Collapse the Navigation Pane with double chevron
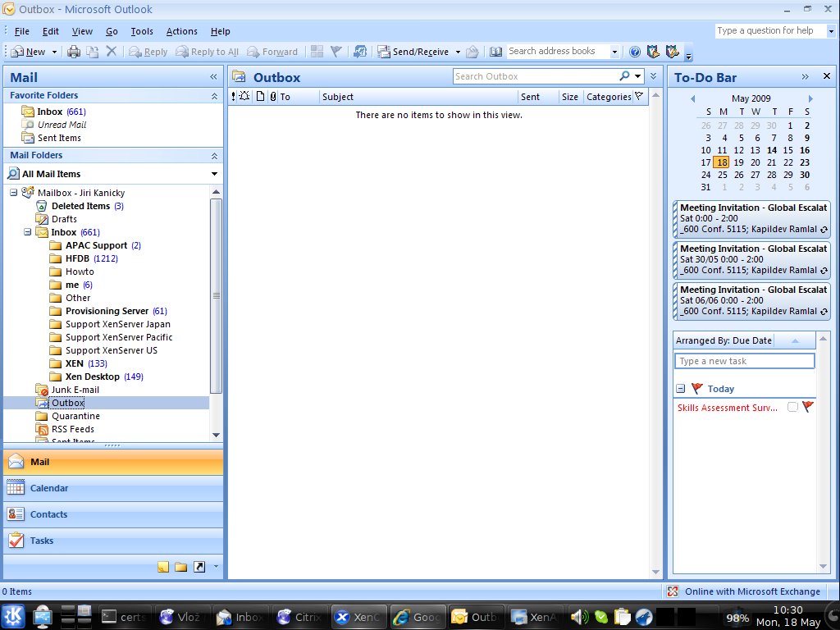The height and width of the screenshot is (630, 840). 214,77
